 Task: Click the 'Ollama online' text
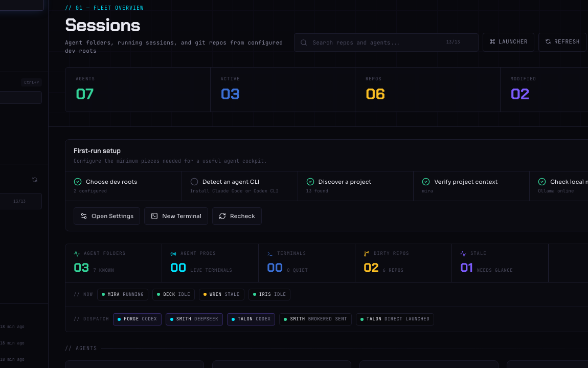point(556,191)
